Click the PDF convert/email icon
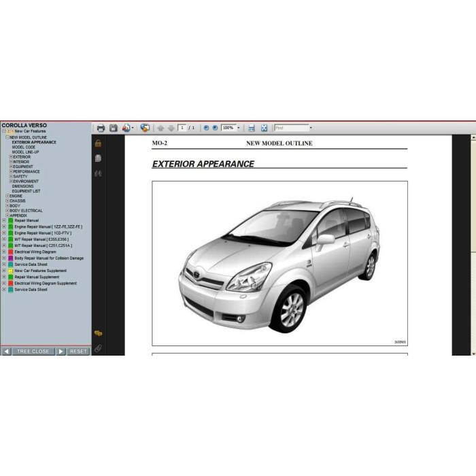 coord(126,128)
